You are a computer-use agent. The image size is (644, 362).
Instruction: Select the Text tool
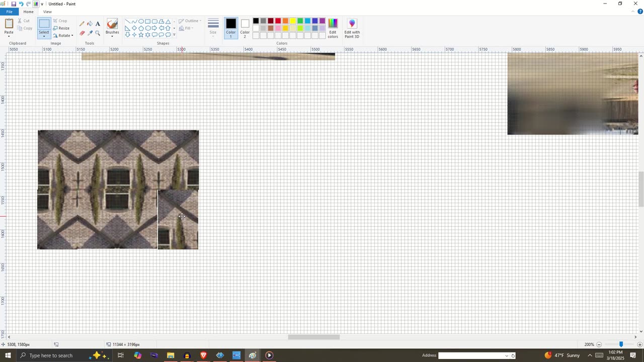(98, 24)
